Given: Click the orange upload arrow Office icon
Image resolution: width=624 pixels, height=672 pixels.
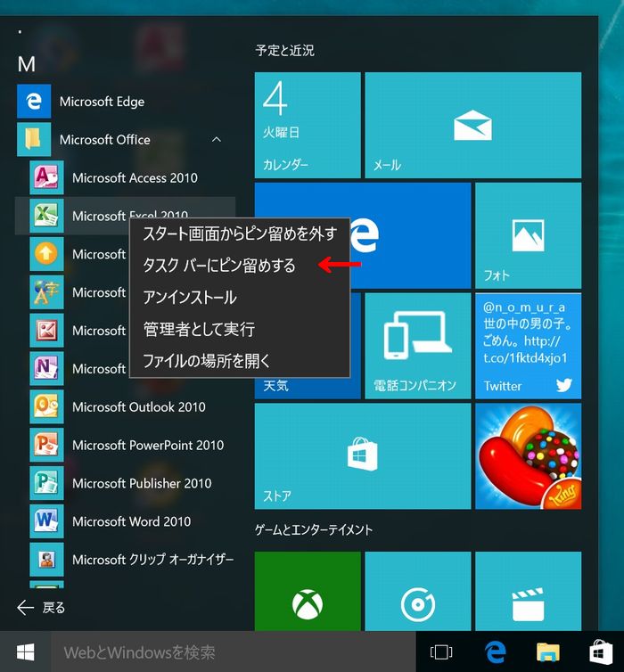Looking at the screenshot, I should coord(46,254).
